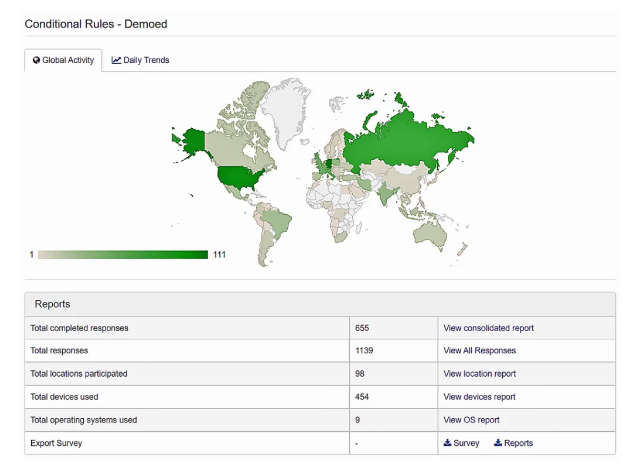Click the download icon beside Reports
Viewport: 631px width, 468px height.
point(498,443)
